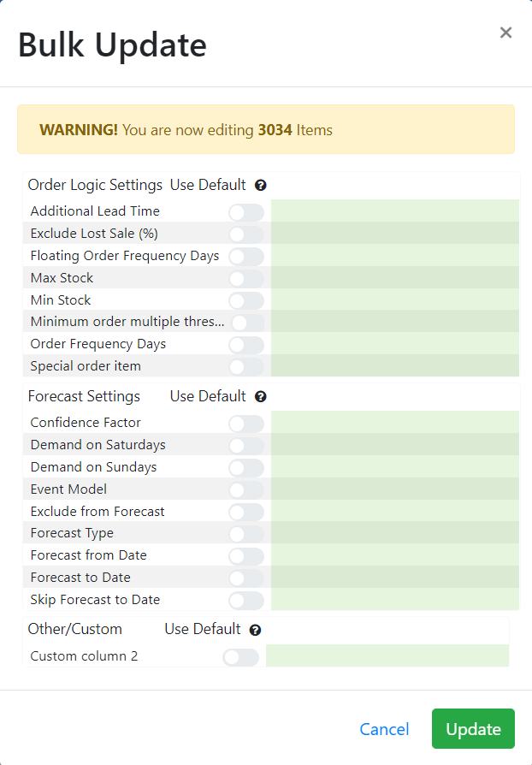Screen dimensions: 532x765
Task: Click the green Update button
Action: pos(473,729)
